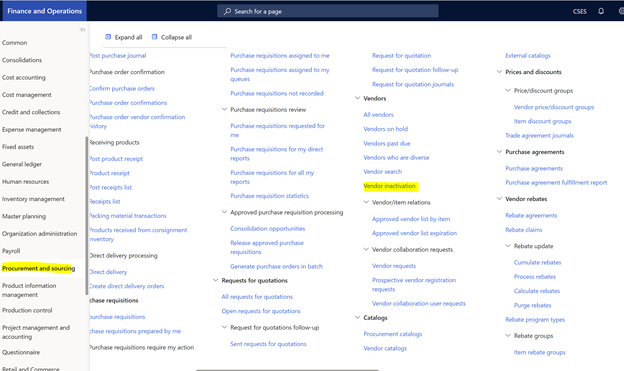Collapse Purchase requisitions review chevron
This screenshot has width=624, height=371.
coord(224,109)
